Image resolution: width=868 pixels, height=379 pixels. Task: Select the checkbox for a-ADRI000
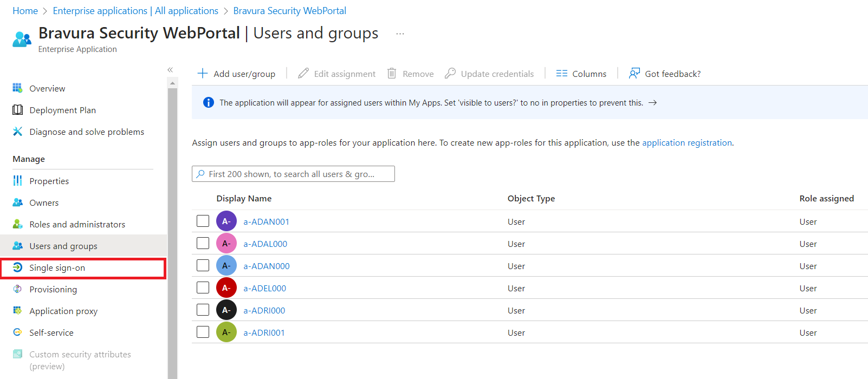coord(203,310)
